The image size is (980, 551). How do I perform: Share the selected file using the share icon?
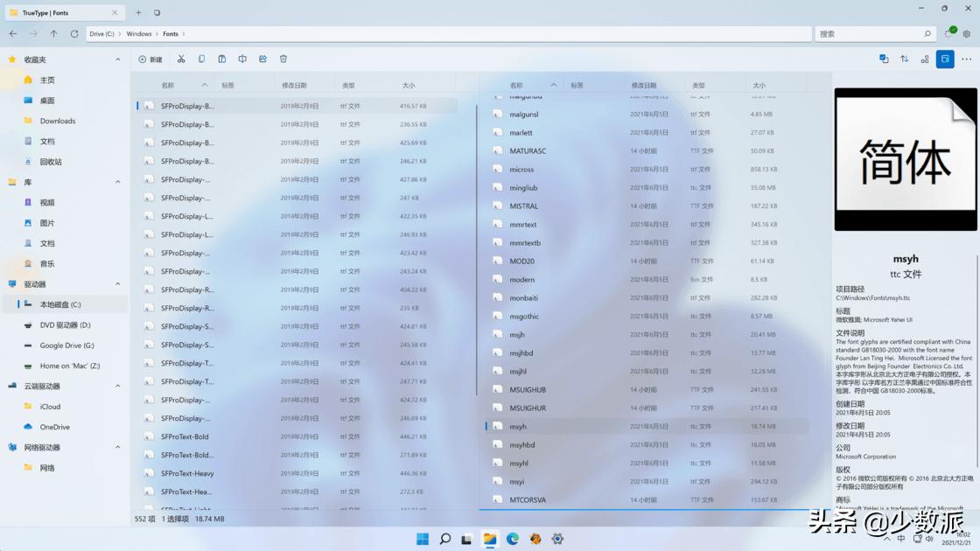pos(262,59)
